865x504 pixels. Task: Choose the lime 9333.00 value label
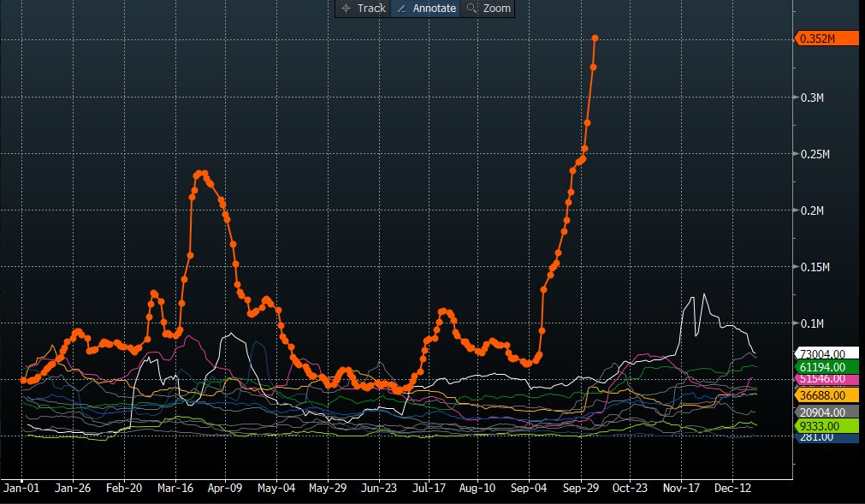(x=827, y=425)
